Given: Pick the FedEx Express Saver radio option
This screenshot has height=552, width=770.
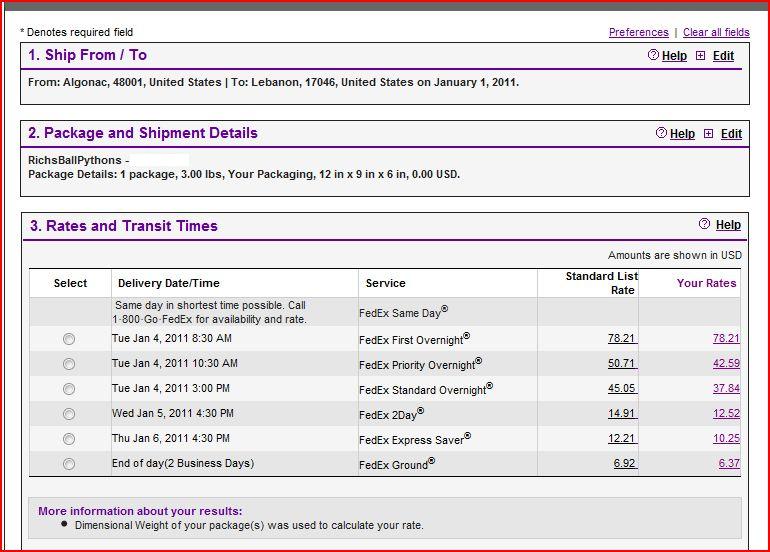Looking at the screenshot, I should click(x=69, y=439).
